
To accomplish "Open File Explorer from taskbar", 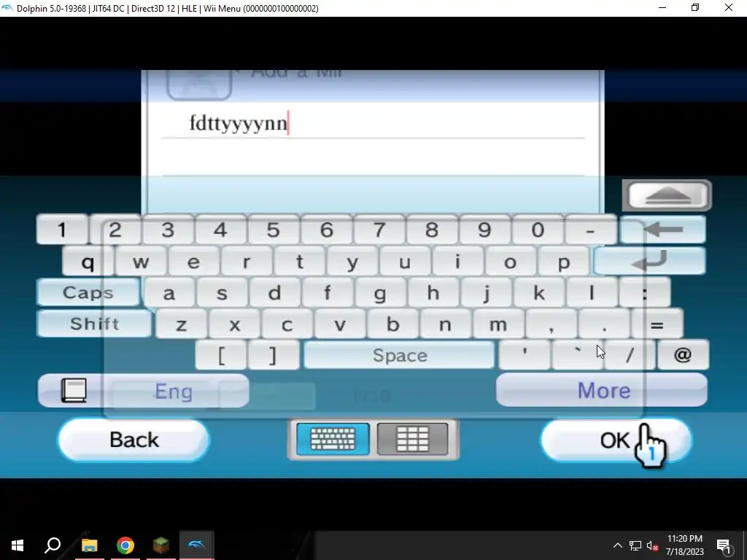I will (89, 545).
